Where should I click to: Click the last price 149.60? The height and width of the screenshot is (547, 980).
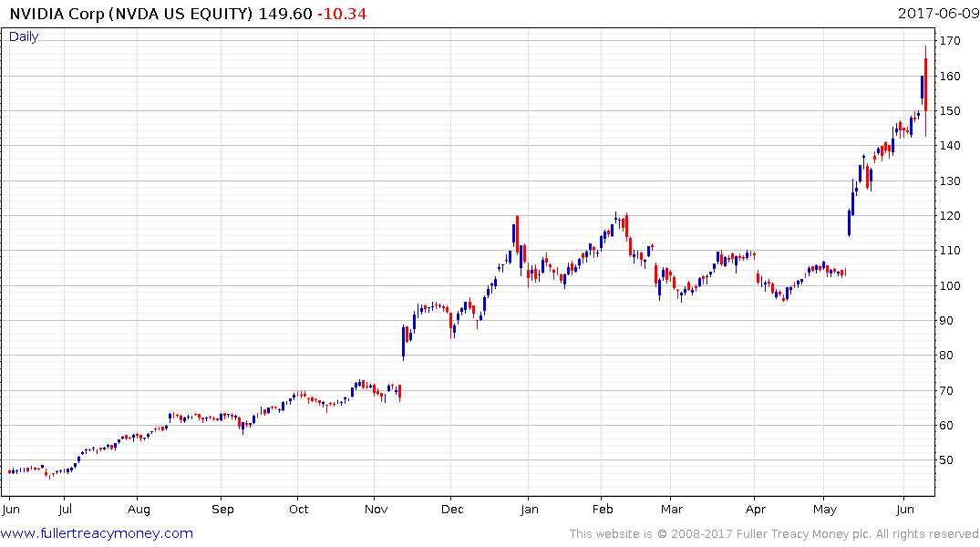pos(285,14)
